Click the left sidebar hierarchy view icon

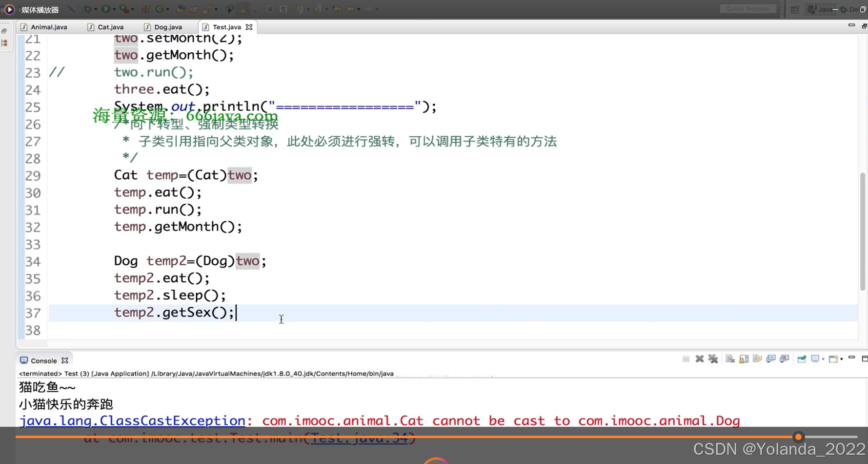tap(4, 43)
